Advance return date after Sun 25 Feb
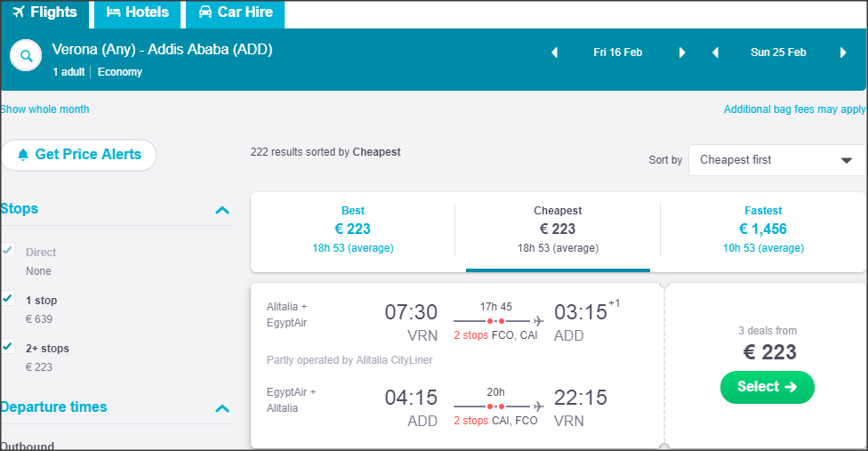 click(x=842, y=52)
